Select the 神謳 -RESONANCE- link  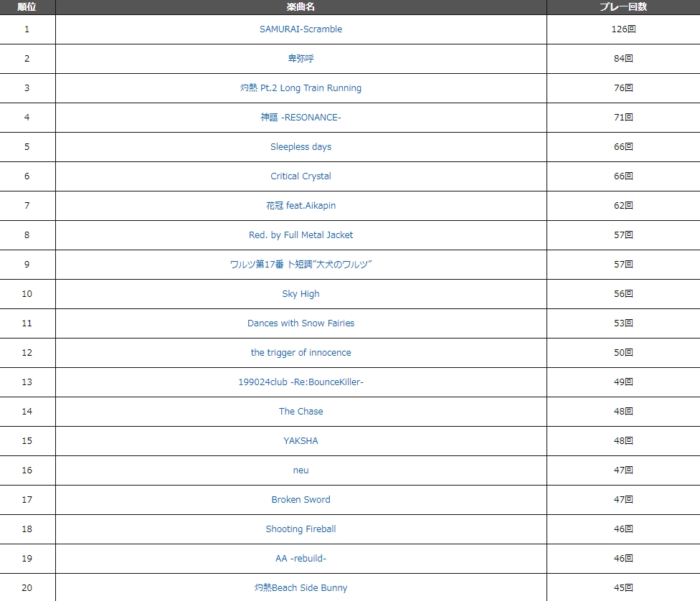click(301, 118)
